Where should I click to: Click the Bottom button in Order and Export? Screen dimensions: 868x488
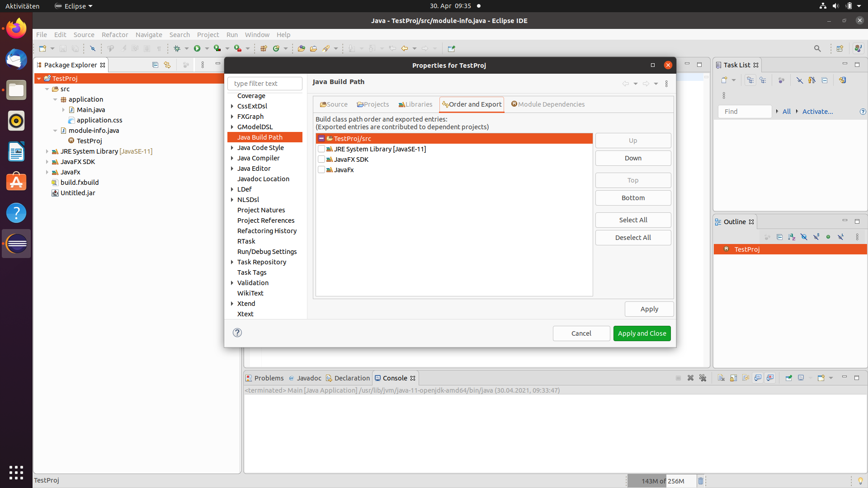pyautogui.click(x=633, y=198)
